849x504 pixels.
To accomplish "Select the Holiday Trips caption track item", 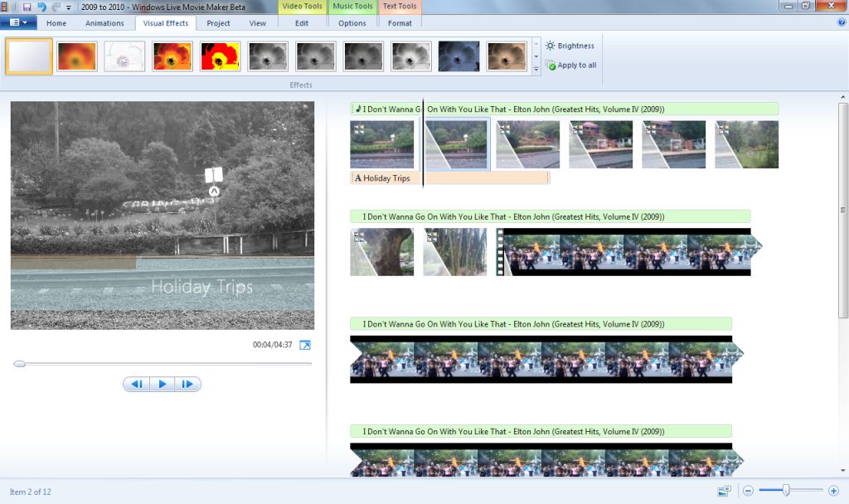I will [x=450, y=178].
